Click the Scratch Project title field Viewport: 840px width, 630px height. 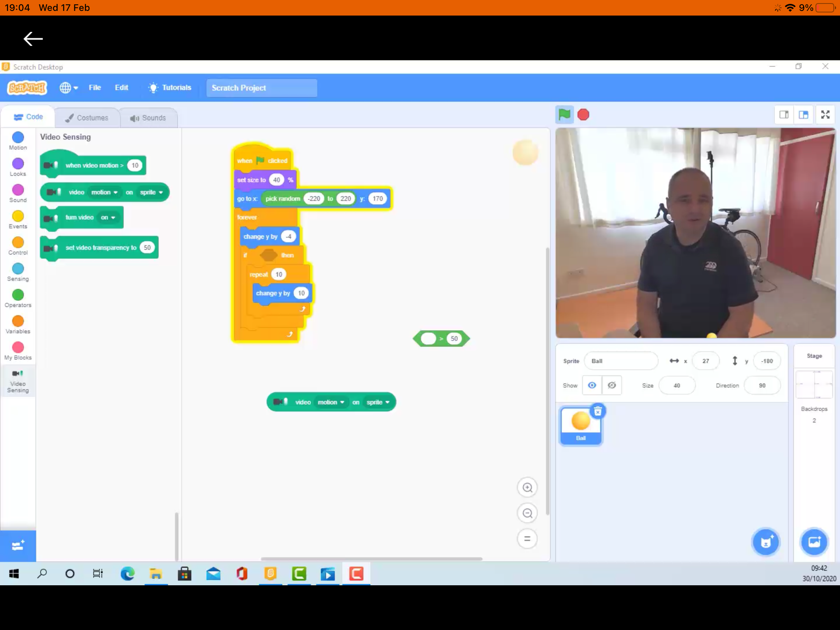(262, 88)
